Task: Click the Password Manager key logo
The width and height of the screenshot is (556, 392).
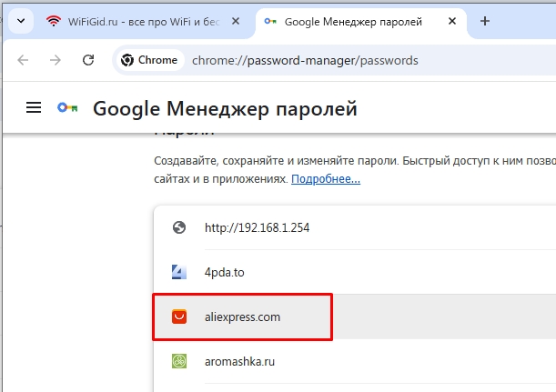Action: (68, 108)
